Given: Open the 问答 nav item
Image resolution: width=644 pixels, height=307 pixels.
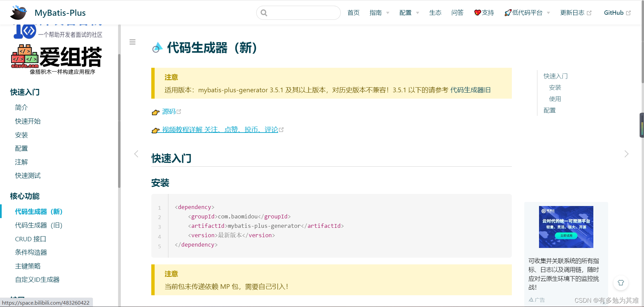Looking at the screenshot, I should pos(457,13).
